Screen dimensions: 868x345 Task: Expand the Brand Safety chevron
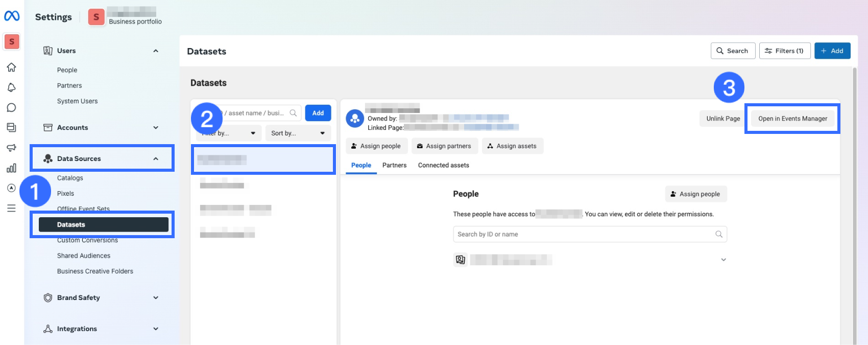coord(156,297)
